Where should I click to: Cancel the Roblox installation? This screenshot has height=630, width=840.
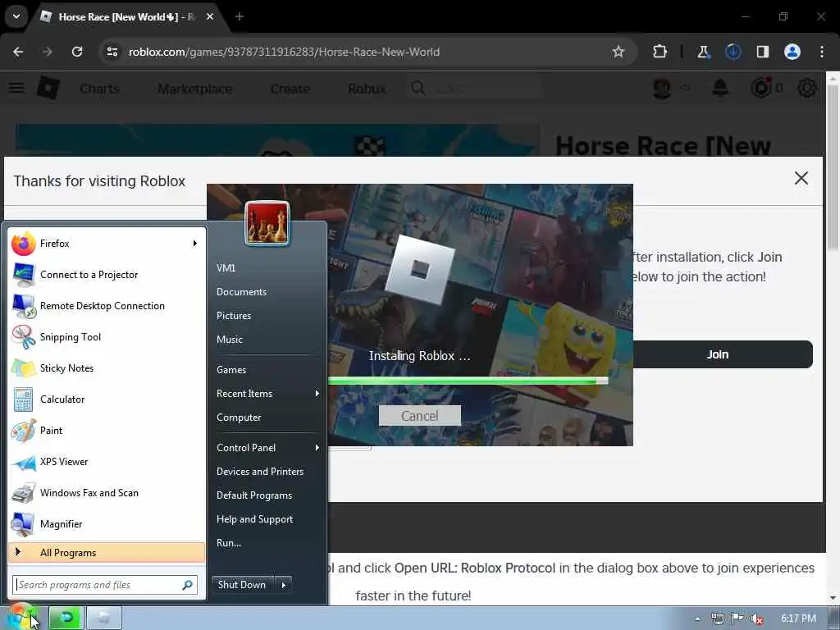click(x=419, y=416)
